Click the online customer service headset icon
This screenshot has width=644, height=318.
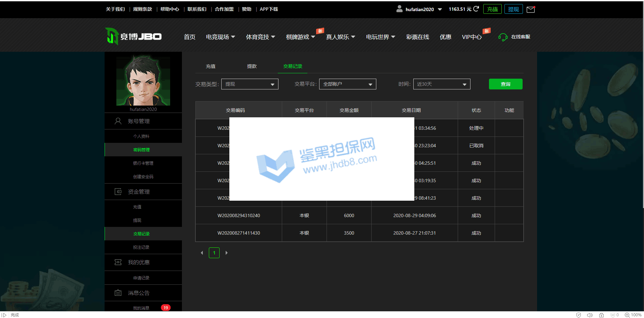click(x=503, y=37)
